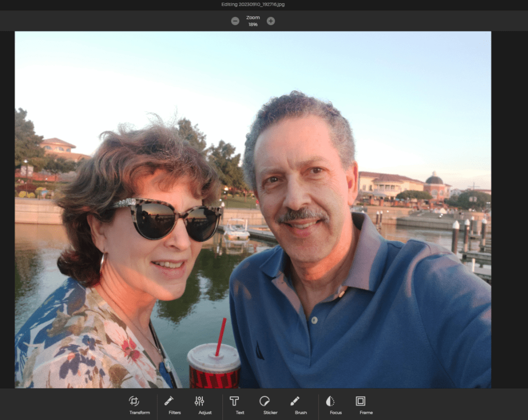Select the Text tool T icon

[234, 401]
